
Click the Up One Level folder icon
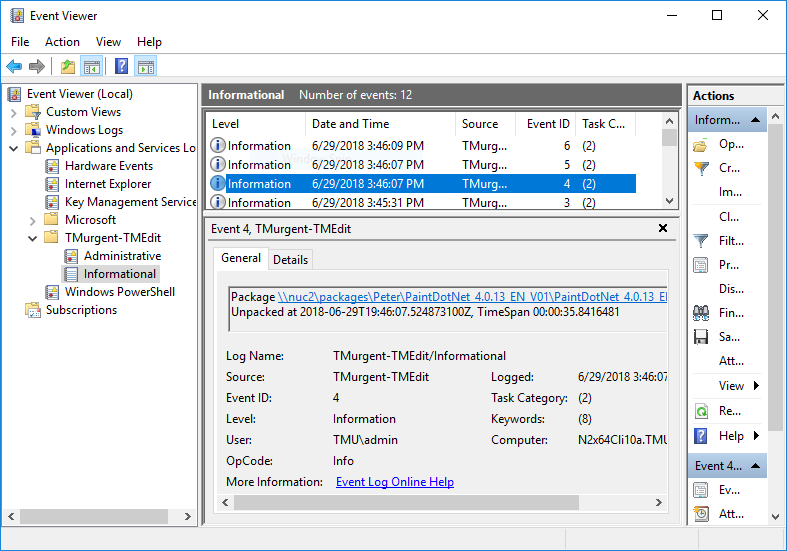pyautogui.click(x=68, y=66)
